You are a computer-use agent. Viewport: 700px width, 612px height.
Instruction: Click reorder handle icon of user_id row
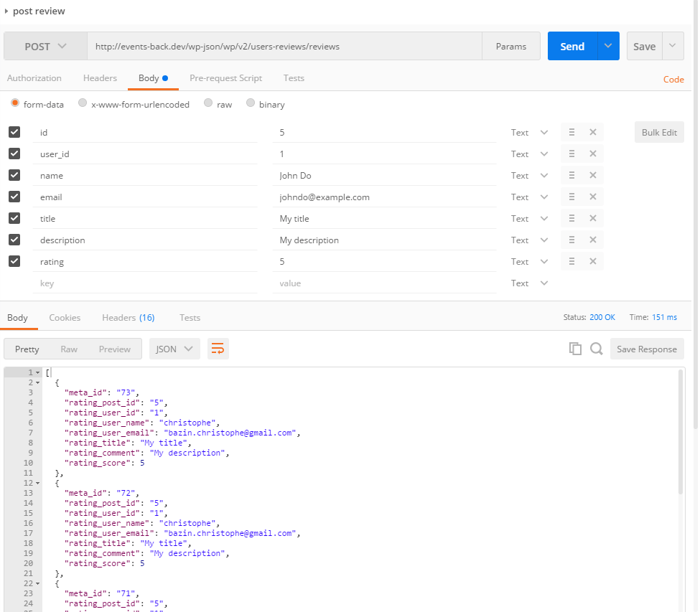(571, 154)
